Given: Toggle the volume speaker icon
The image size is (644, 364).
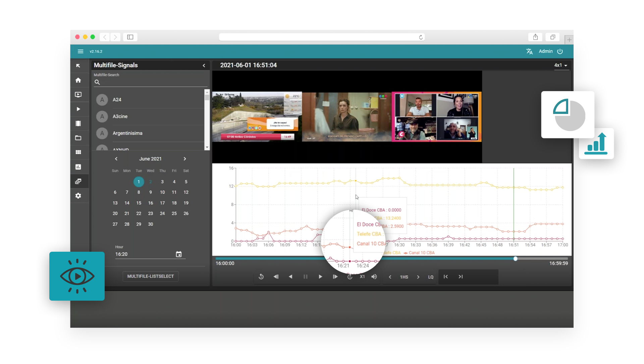Looking at the screenshot, I should coord(374,277).
